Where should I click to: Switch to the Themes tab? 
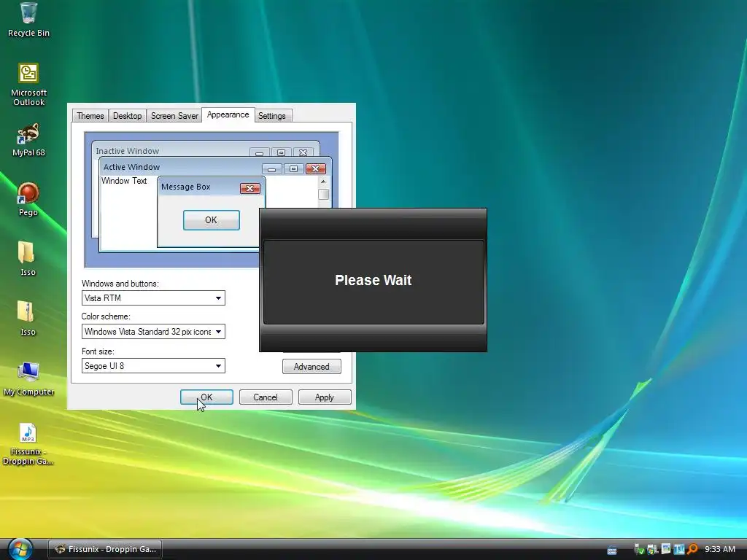tap(90, 116)
